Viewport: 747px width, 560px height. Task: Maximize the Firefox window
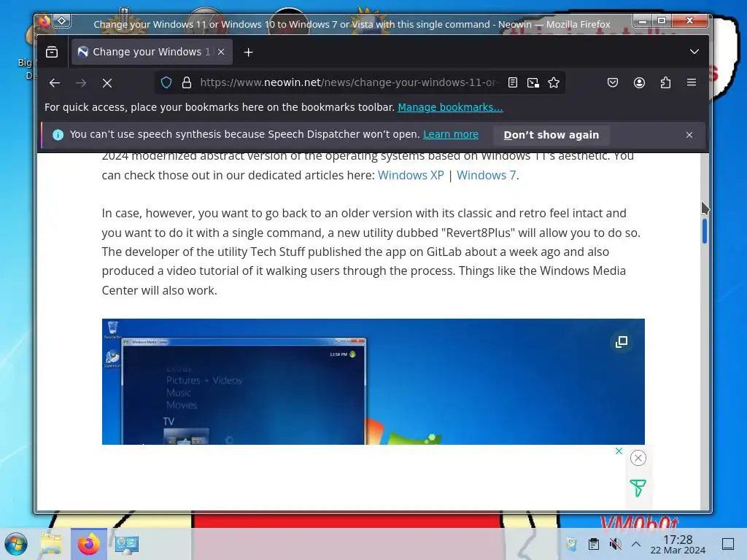(x=662, y=20)
